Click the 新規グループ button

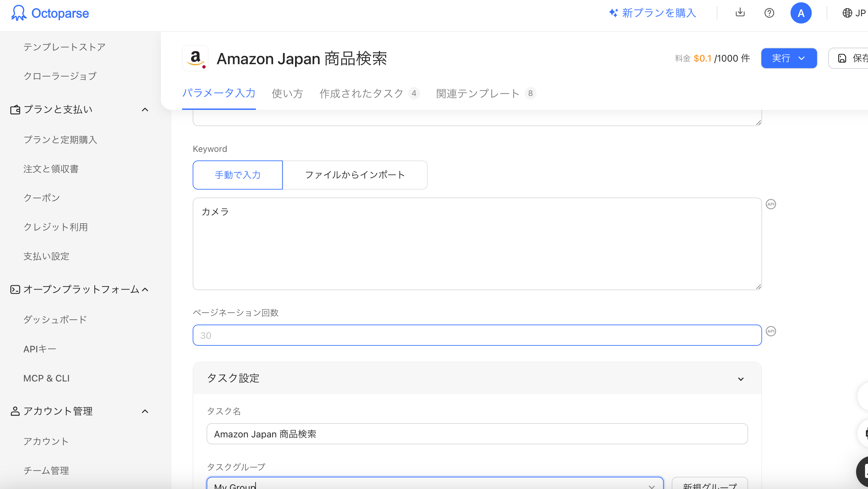pos(710,484)
